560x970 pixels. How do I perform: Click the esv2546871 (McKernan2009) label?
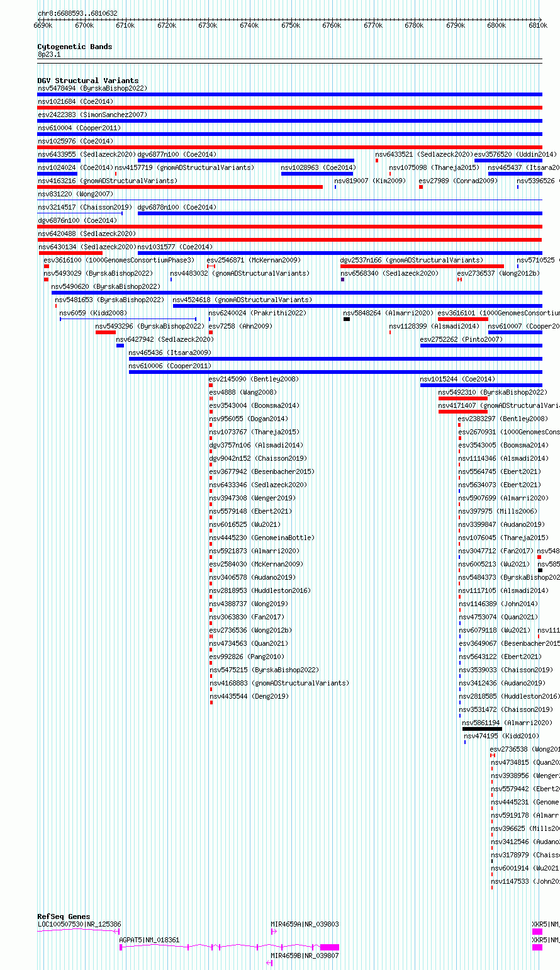point(254,260)
